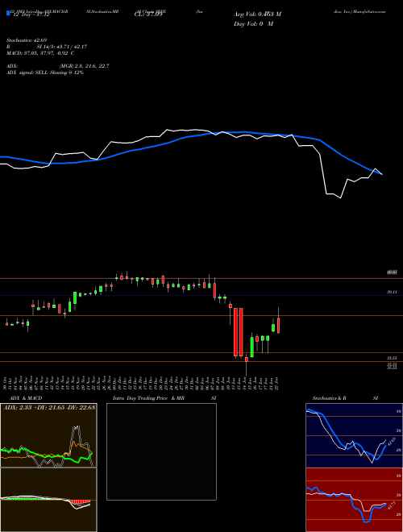Click the 'Avg Vol: 0.463 M' text
This screenshot has height=532, width=403.
tap(258, 15)
